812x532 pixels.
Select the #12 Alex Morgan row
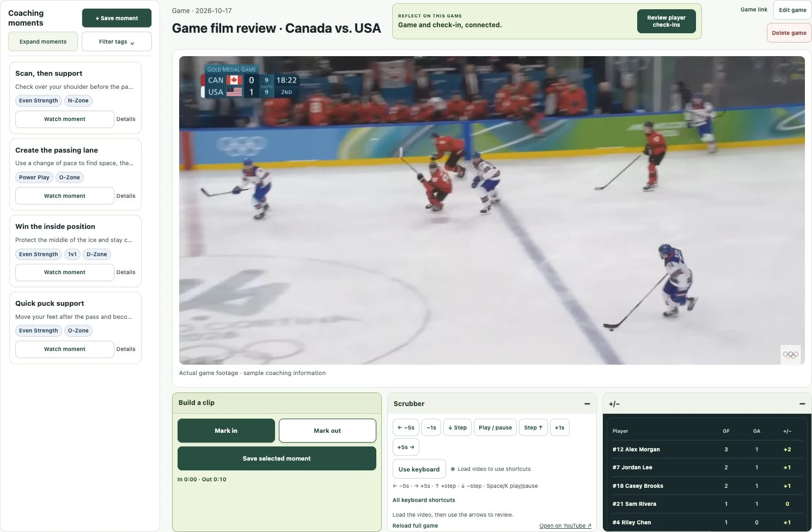pos(706,450)
